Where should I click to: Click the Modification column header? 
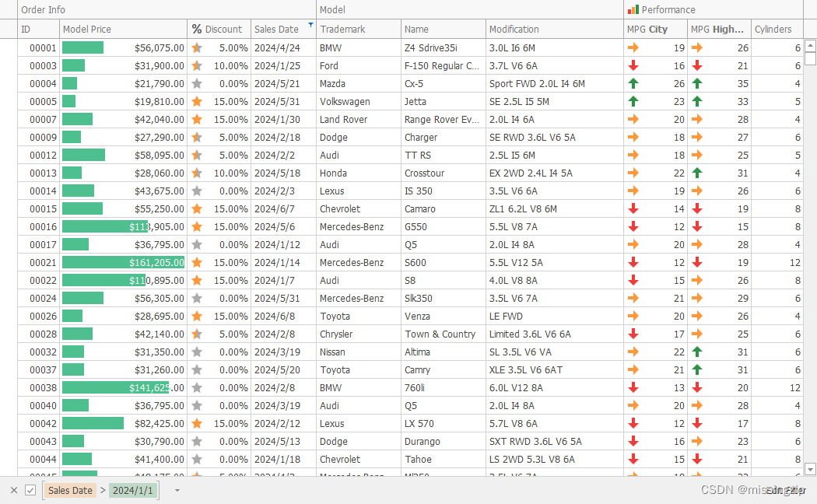[x=554, y=29]
